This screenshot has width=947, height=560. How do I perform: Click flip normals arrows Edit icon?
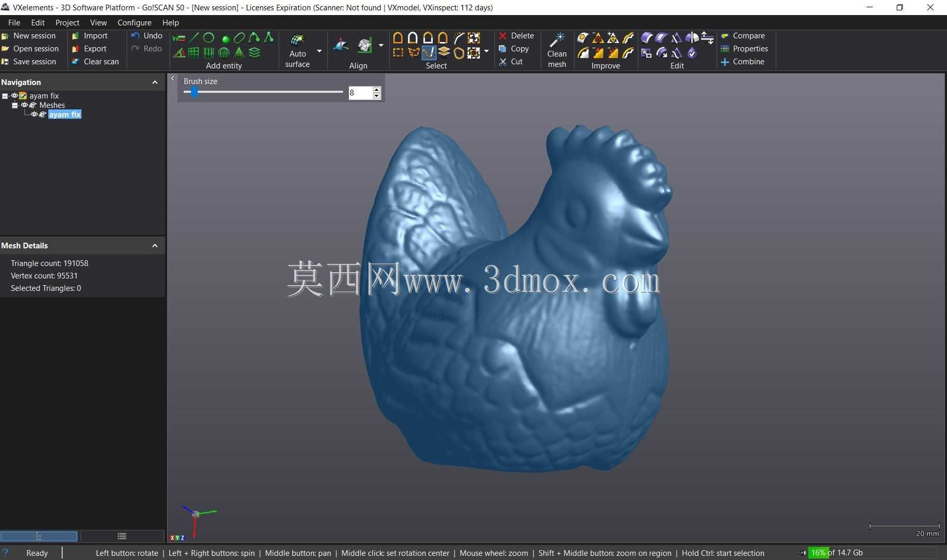[x=707, y=38]
